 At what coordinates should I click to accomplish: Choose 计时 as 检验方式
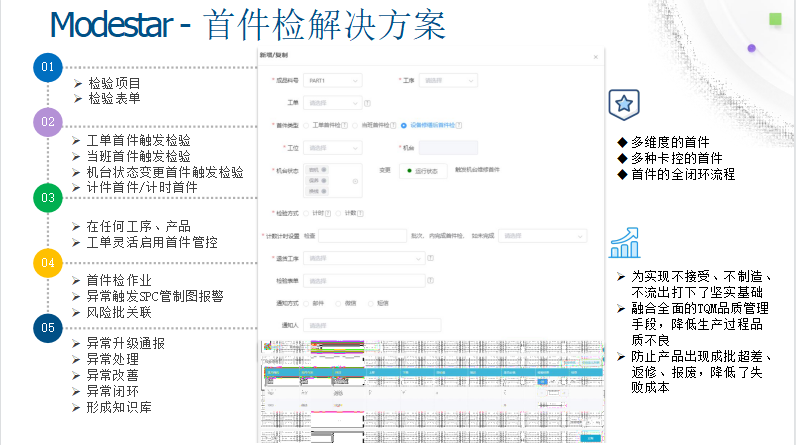click(x=306, y=214)
